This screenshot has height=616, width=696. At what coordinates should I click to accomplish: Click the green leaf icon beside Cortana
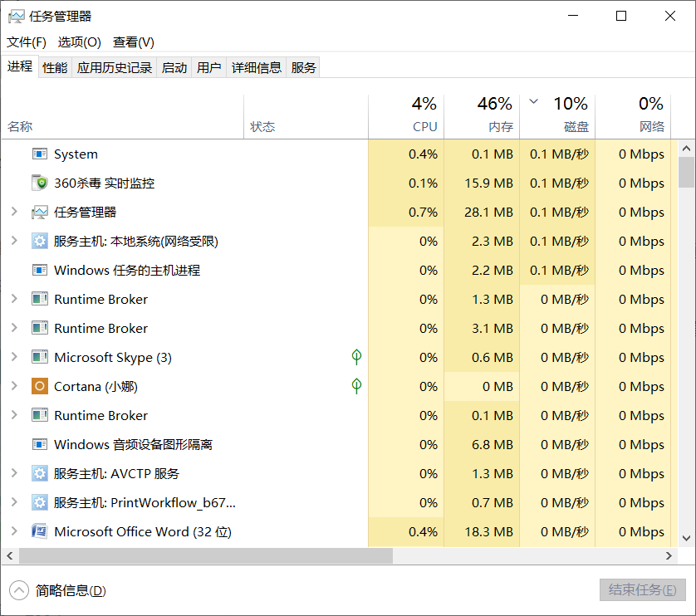click(356, 386)
